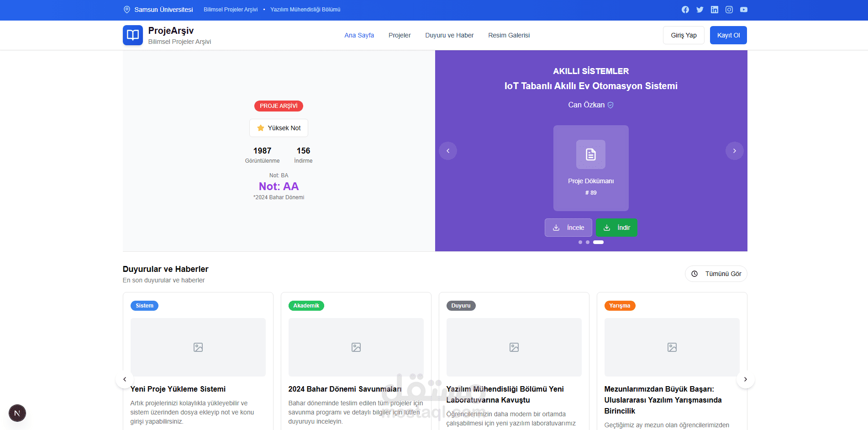Click the image placeholder icon in Yarışma card
This screenshot has width=868, height=430.
coord(672,347)
